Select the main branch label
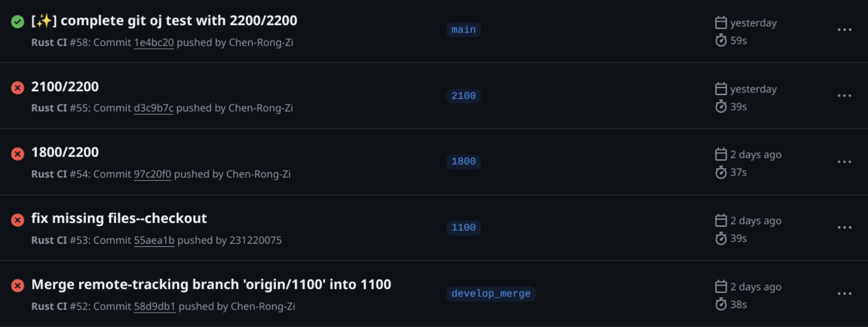Image resolution: width=868 pixels, height=327 pixels. pyautogui.click(x=464, y=30)
